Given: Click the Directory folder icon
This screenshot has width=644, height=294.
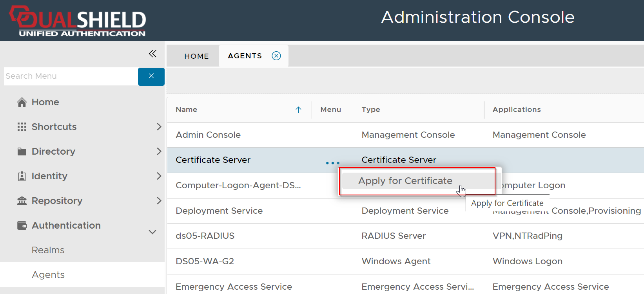Looking at the screenshot, I should pyautogui.click(x=22, y=152).
